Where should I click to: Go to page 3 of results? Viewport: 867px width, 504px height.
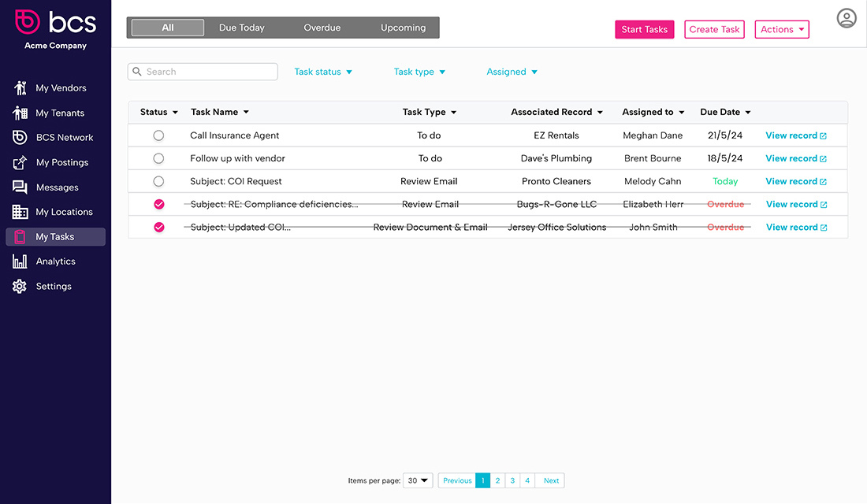(x=512, y=480)
